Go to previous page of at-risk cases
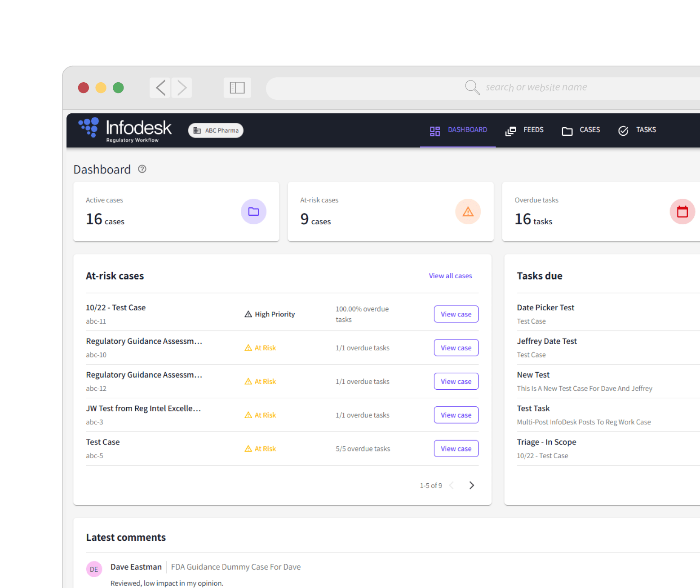 pos(452,485)
